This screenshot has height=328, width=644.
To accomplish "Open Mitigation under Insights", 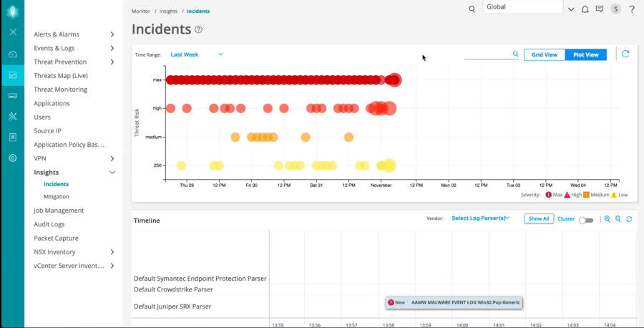I will coord(57,196).
